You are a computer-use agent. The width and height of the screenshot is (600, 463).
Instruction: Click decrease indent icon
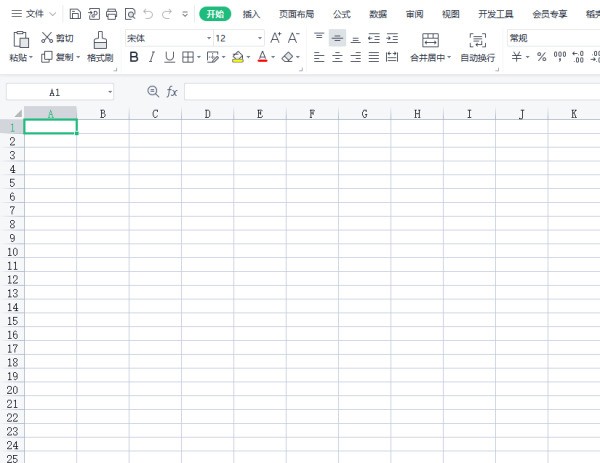(x=374, y=38)
